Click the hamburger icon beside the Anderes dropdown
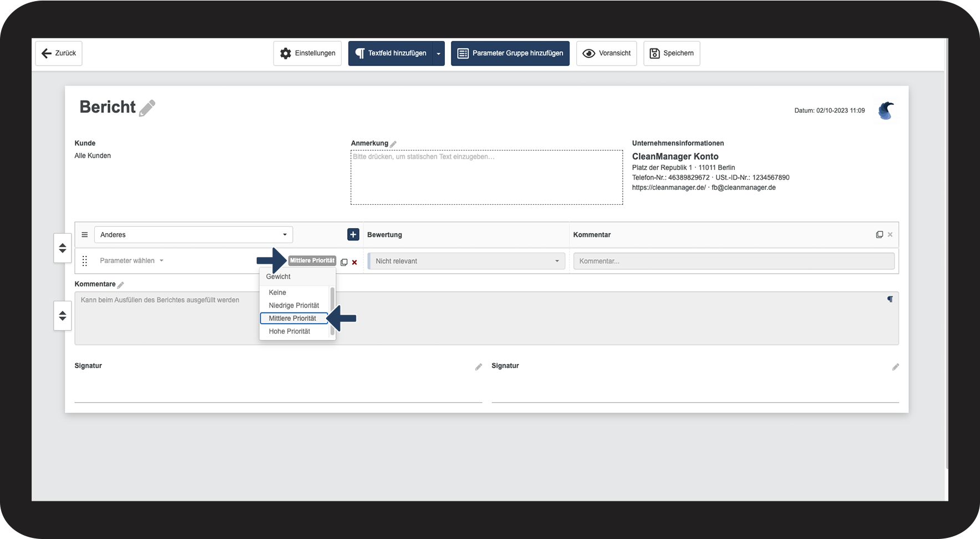Viewport: 980px width, 539px height. pos(85,235)
